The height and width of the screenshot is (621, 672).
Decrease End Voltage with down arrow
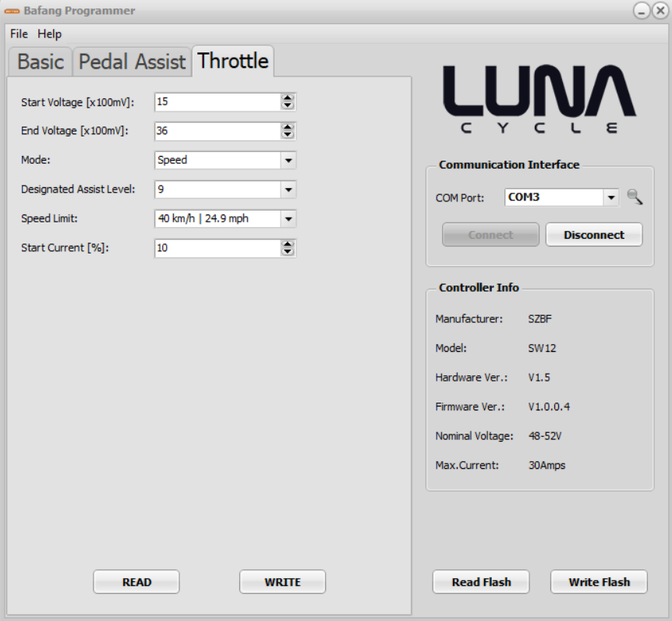[x=288, y=135]
